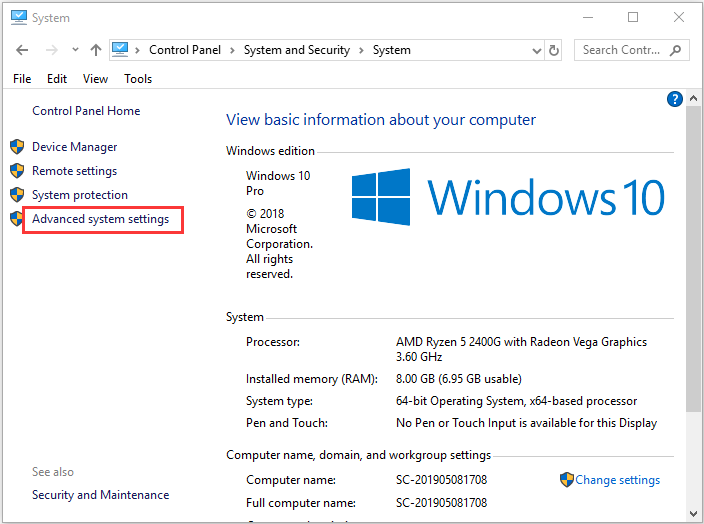Open the recent locations dropdown arrow
704x524 pixels.
75,49
